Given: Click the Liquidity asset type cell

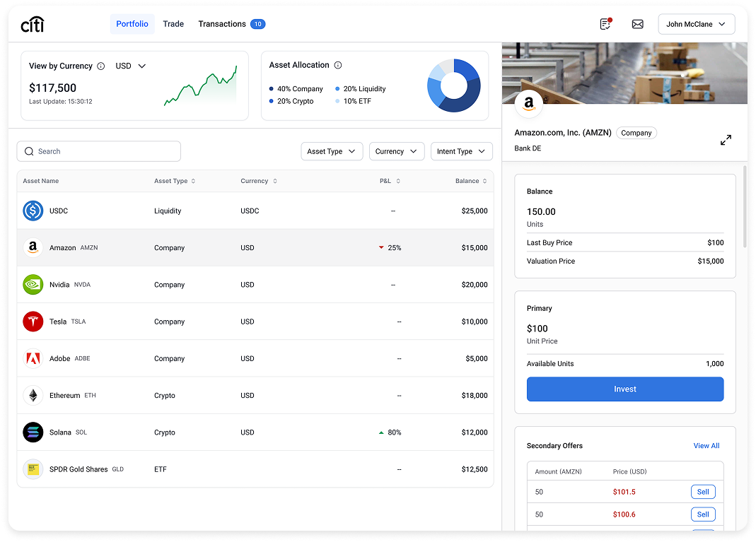Looking at the screenshot, I should click(x=168, y=211).
